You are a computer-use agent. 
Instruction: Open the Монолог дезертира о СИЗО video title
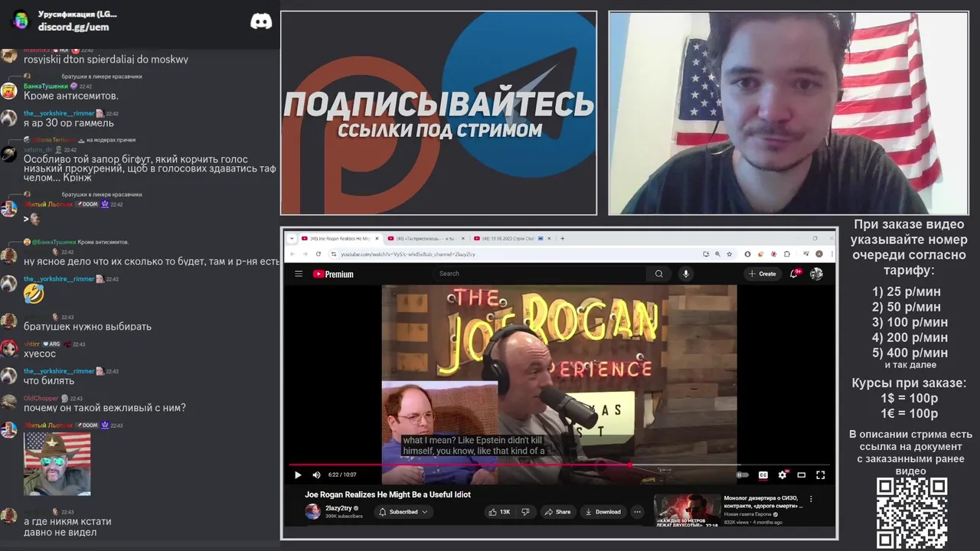(x=763, y=502)
